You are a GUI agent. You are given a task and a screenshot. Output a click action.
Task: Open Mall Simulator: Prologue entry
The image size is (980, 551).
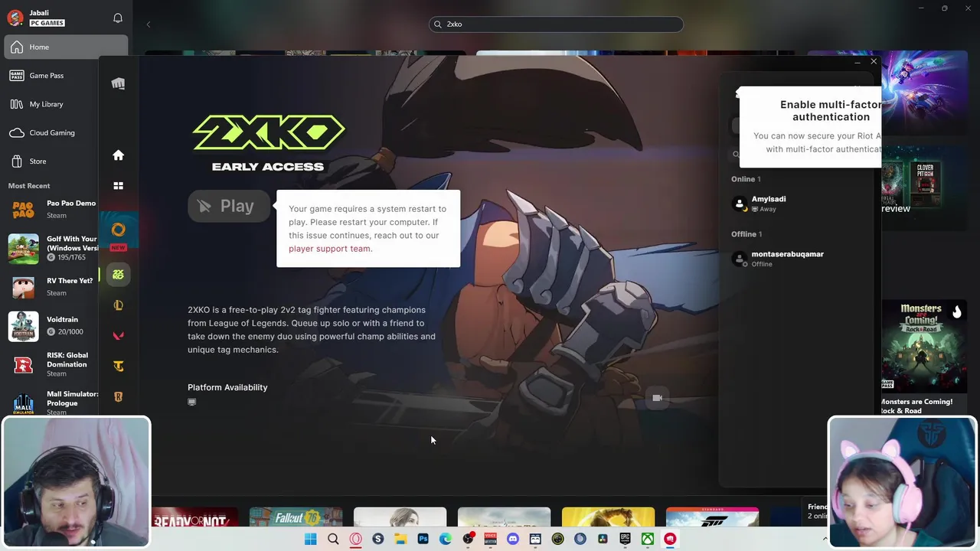pyautogui.click(x=52, y=403)
